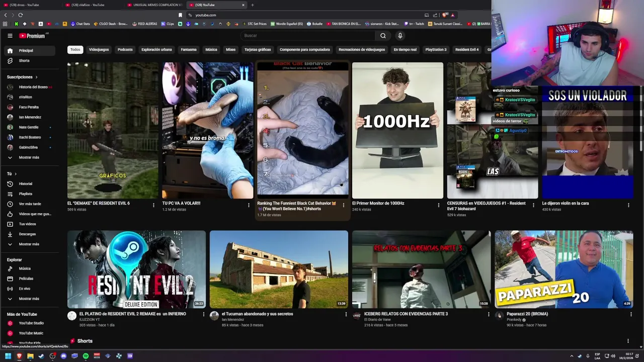The height and width of the screenshot is (362, 644).
Task: Open Itachi Bostero subscription channel
Action: (x=30, y=137)
